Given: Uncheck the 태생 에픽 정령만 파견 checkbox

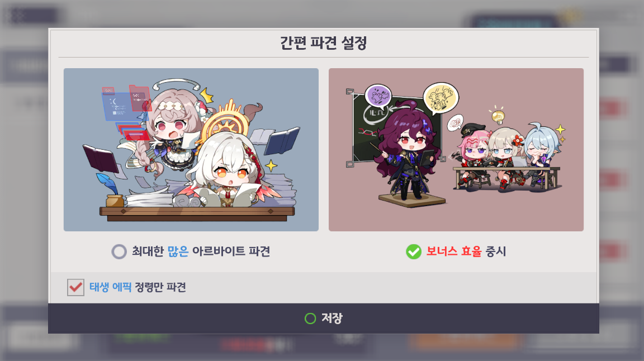Looking at the screenshot, I should coord(75,287).
